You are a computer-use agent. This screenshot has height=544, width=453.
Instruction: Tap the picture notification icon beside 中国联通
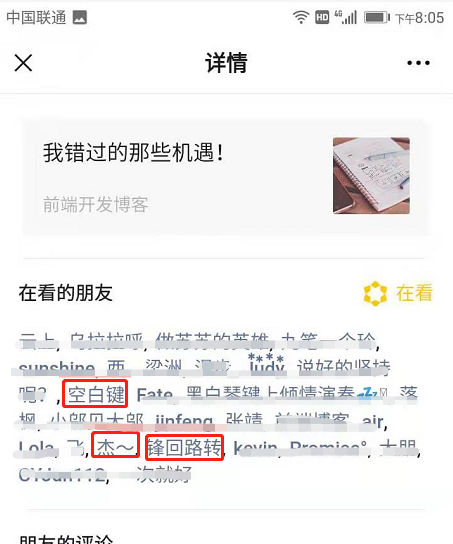pyautogui.click(x=80, y=17)
